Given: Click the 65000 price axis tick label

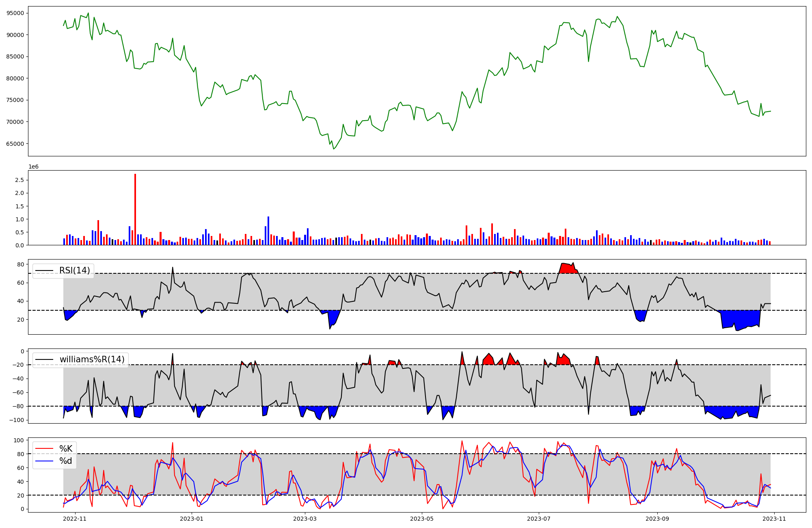Looking at the screenshot, I should [15, 144].
